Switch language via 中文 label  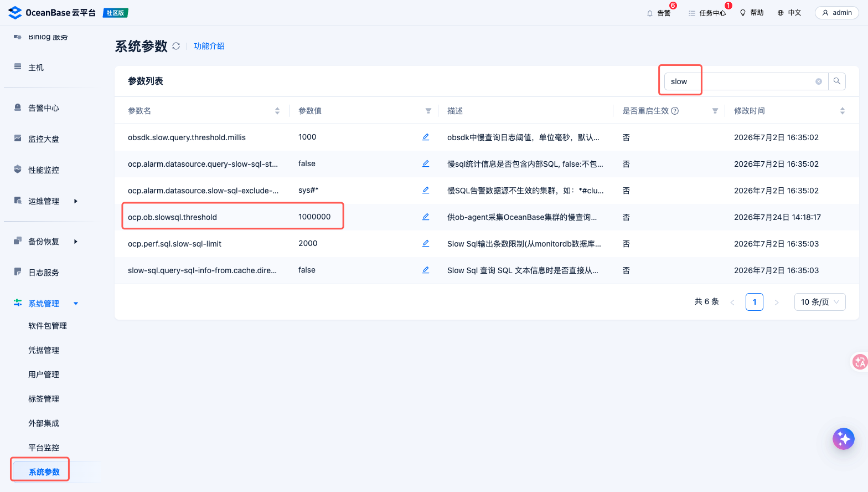(x=794, y=13)
